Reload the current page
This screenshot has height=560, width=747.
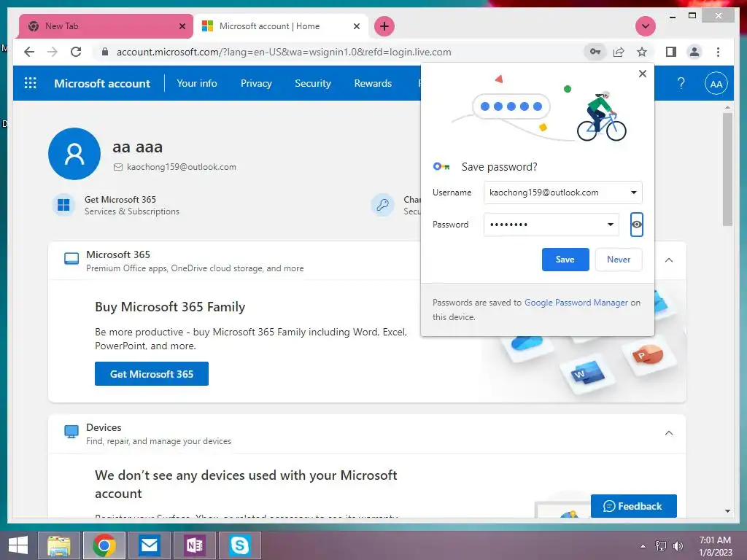pyautogui.click(x=76, y=52)
